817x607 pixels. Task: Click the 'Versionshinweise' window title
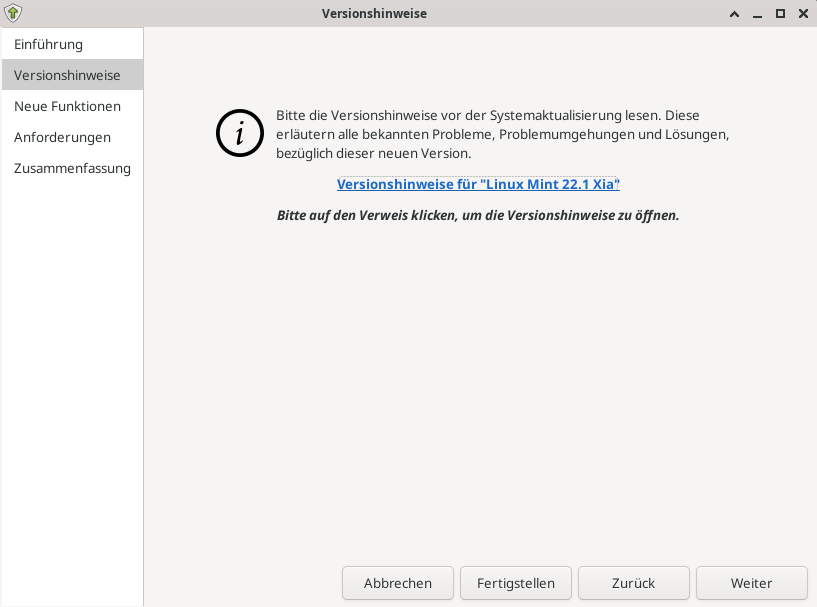pyautogui.click(x=374, y=13)
